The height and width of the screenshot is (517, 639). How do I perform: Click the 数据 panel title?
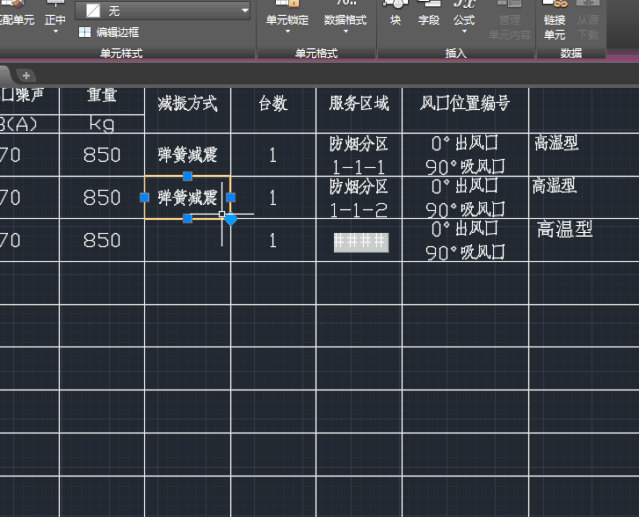point(571,53)
